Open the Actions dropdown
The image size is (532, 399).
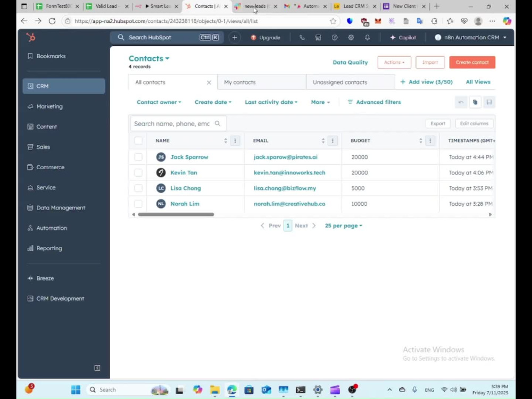[x=394, y=62]
